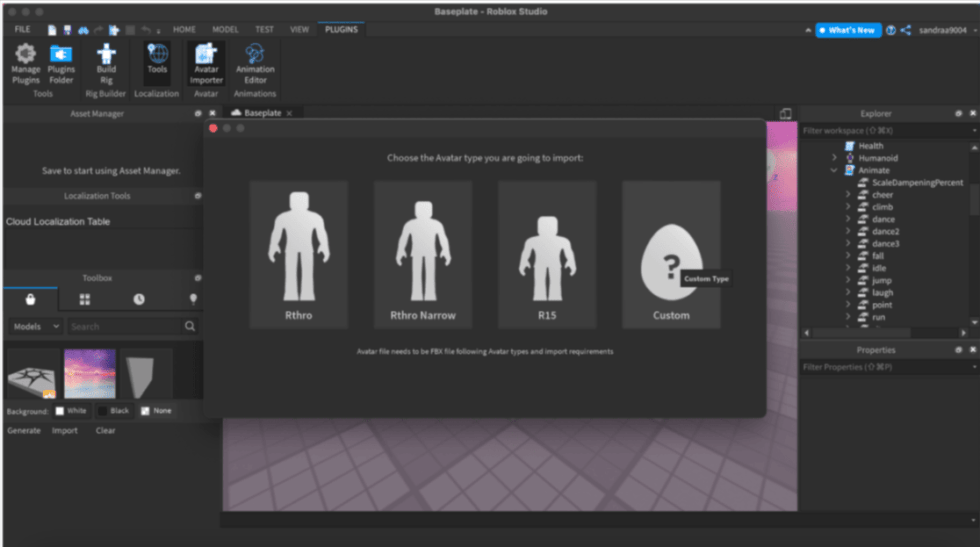Image resolution: width=980 pixels, height=547 pixels.
Task: Choose the Custom avatar type
Action: (x=671, y=254)
